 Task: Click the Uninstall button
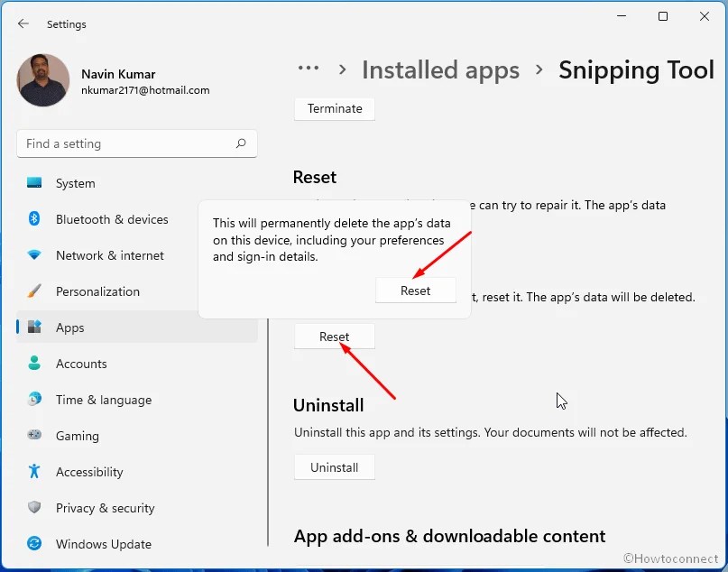(334, 466)
